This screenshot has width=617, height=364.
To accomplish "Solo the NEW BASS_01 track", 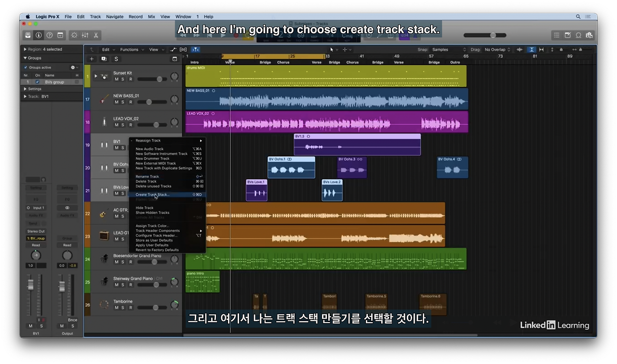I will coord(123,102).
